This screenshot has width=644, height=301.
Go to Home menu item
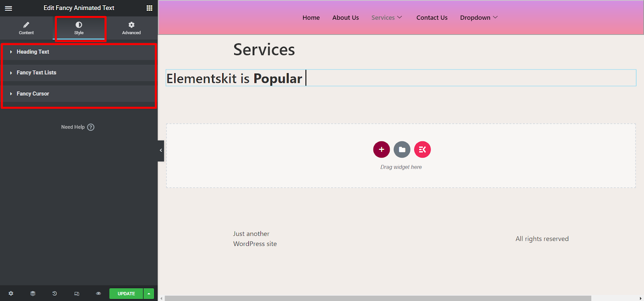tap(311, 18)
